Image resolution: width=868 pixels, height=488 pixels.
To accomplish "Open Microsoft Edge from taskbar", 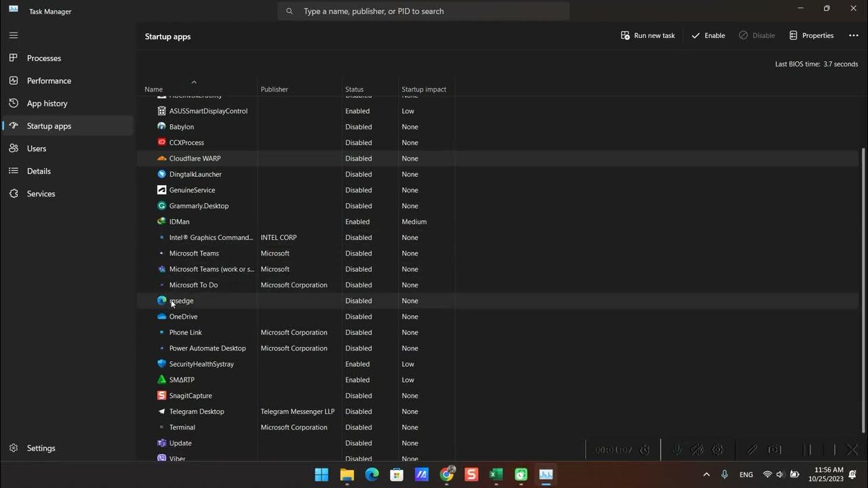I will (x=372, y=474).
